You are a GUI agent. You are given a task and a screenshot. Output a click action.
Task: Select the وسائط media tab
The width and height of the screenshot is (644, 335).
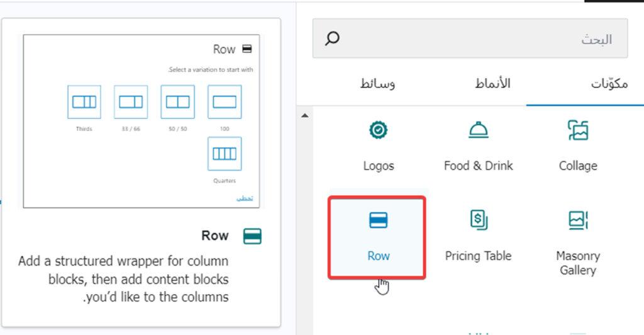click(x=377, y=84)
